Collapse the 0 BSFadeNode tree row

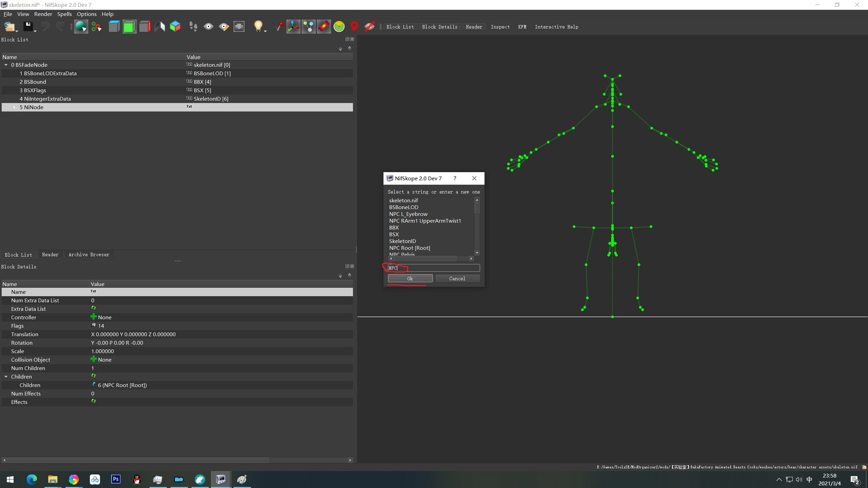(x=6, y=65)
